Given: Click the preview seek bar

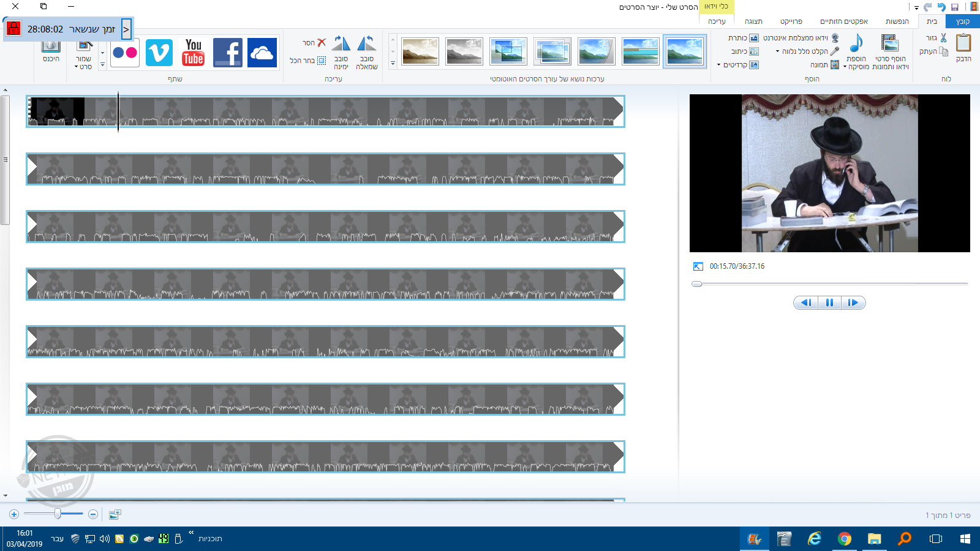Looking at the screenshot, I should (x=830, y=284).
